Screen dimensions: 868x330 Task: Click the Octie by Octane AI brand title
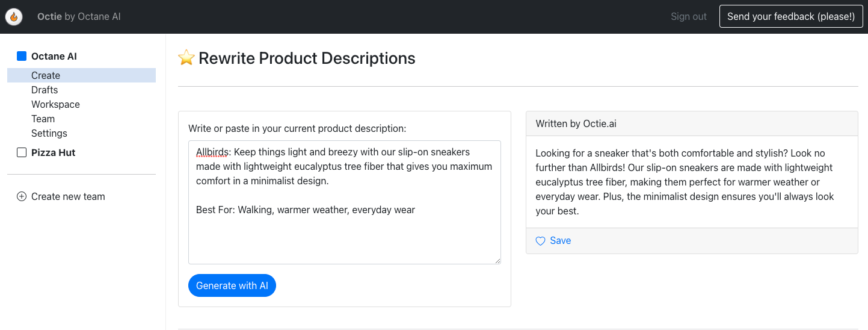[79, 16]
